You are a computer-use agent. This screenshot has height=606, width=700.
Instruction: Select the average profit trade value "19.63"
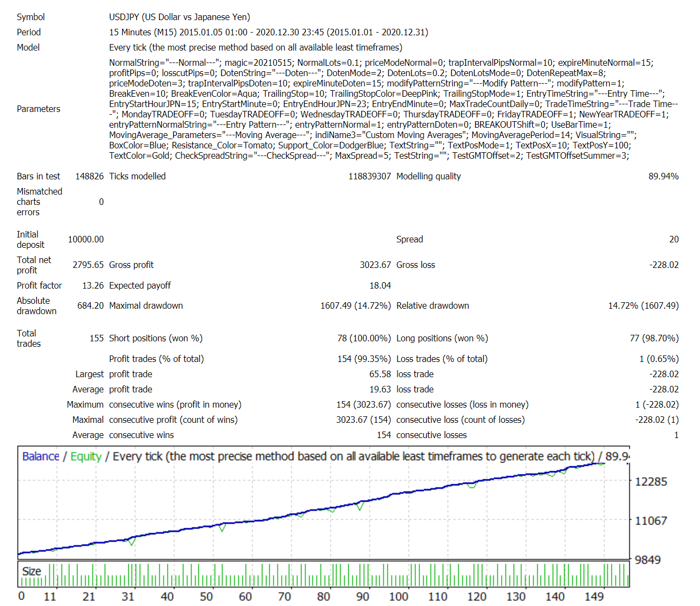click(380, 390)
